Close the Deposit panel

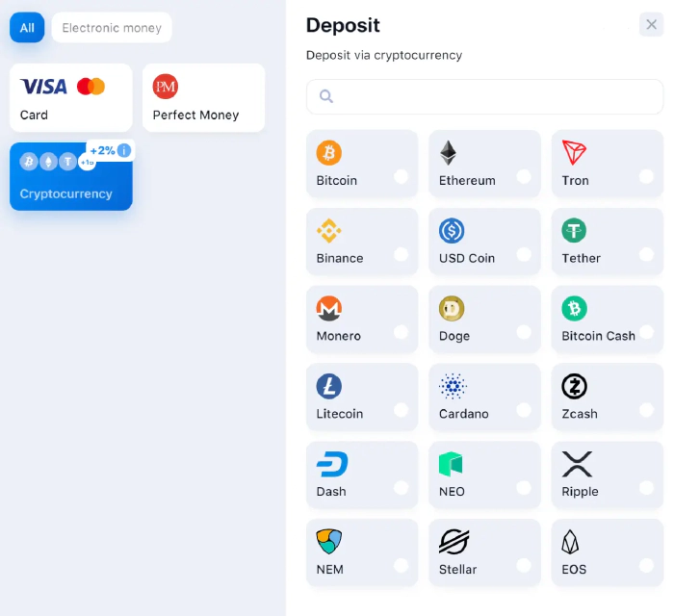[651, 24]
